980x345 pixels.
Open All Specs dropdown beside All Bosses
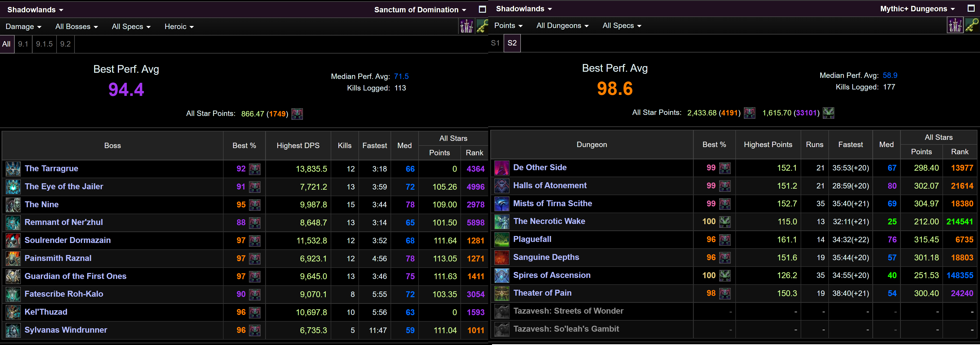click(x=131, y=26)
